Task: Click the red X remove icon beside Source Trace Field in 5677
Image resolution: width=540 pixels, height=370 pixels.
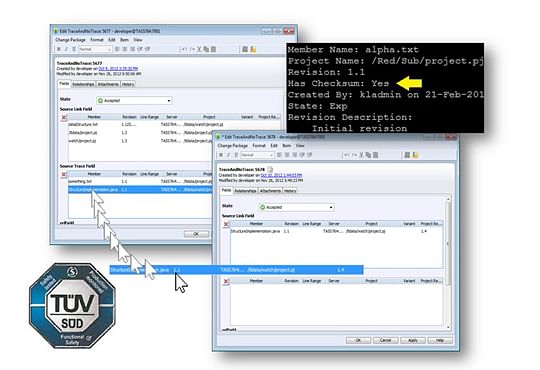Action: [x=64, y=174]
